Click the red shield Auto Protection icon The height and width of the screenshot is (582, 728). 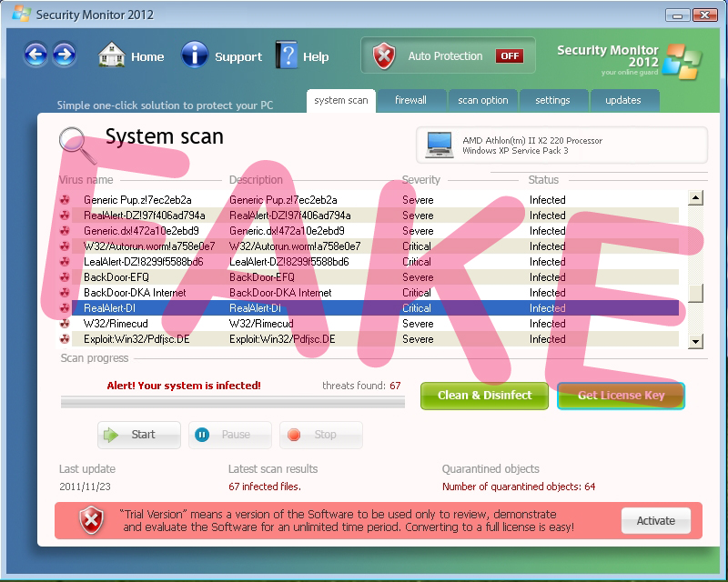click(384, 56)
